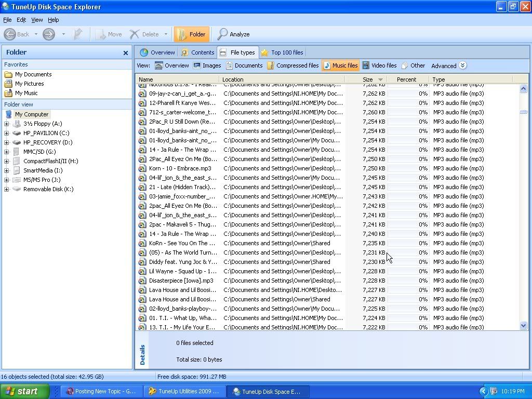Click the Delete toolbar button
Viewport: 532px width, 399px height.
click(x=144, y=34)
